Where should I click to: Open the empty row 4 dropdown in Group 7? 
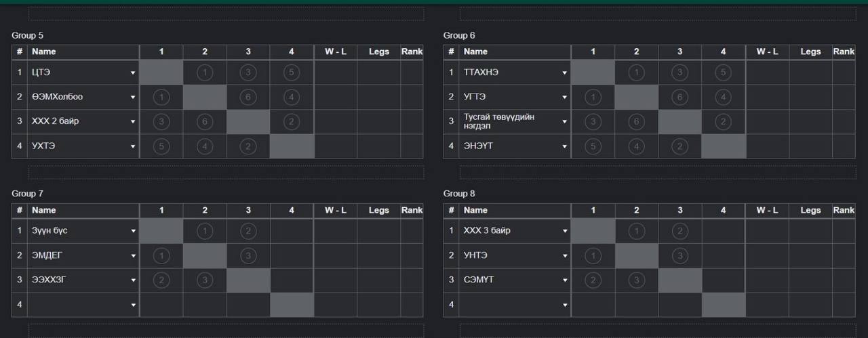pyautogui.click(x=133, y=305)
